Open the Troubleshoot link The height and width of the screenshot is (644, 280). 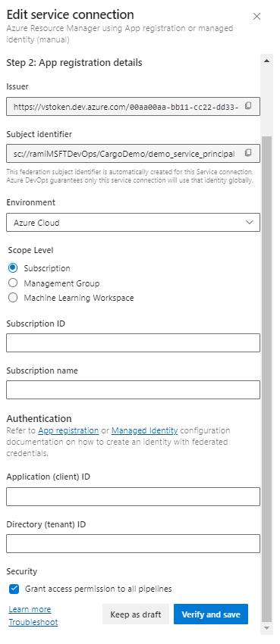33,622
